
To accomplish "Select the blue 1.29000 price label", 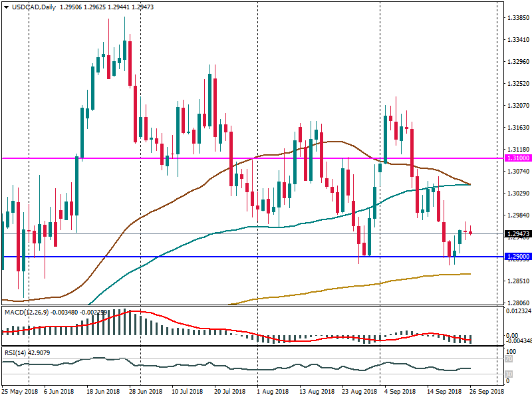I will coord(517,257).
